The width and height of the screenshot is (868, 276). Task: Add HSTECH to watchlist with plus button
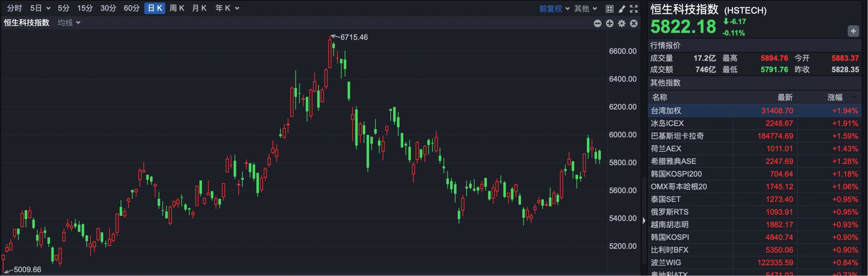click(853, 31)
